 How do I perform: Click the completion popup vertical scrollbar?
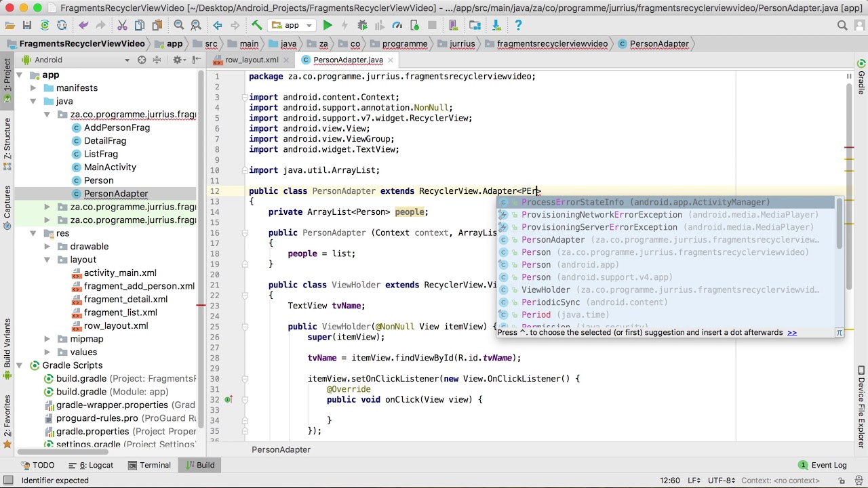840,224
